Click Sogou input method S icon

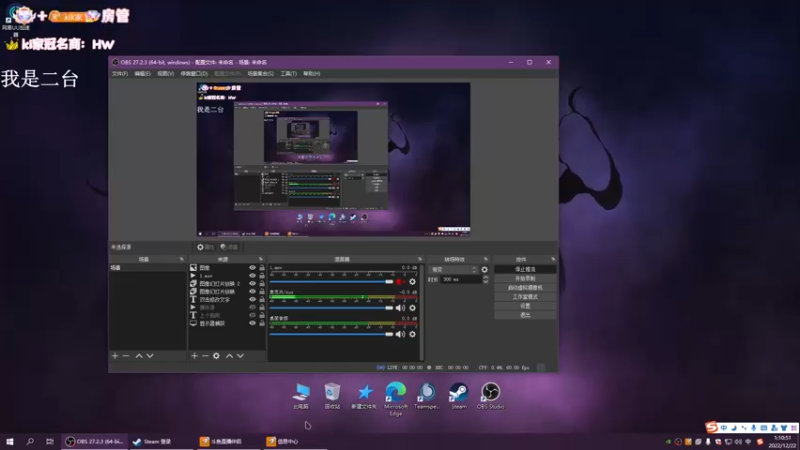711,427
